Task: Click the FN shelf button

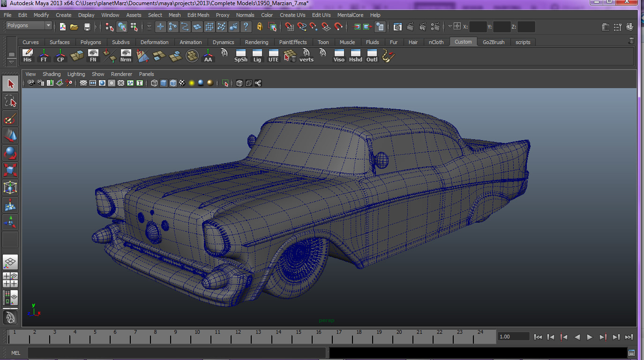Action: 93,56
